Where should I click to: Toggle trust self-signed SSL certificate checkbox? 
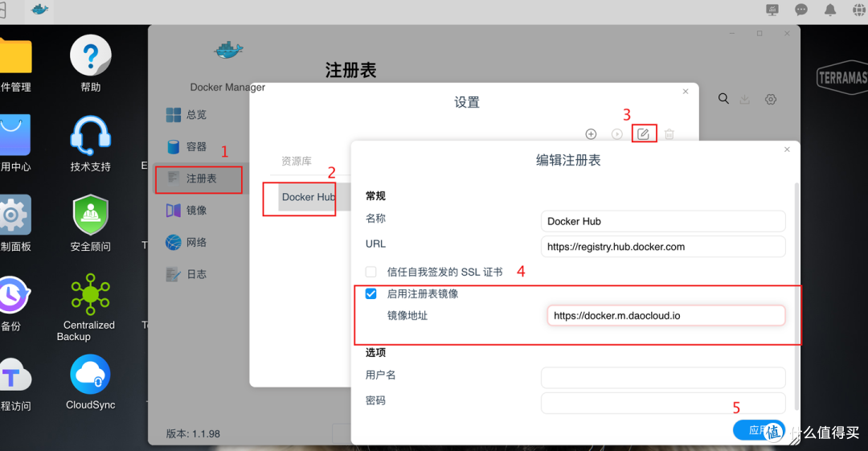click(371, 272)
